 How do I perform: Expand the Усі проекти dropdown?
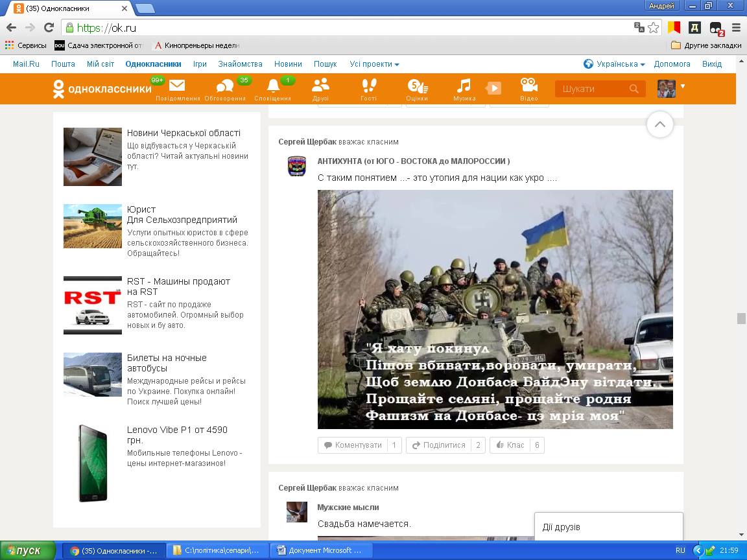coord(374,64)
